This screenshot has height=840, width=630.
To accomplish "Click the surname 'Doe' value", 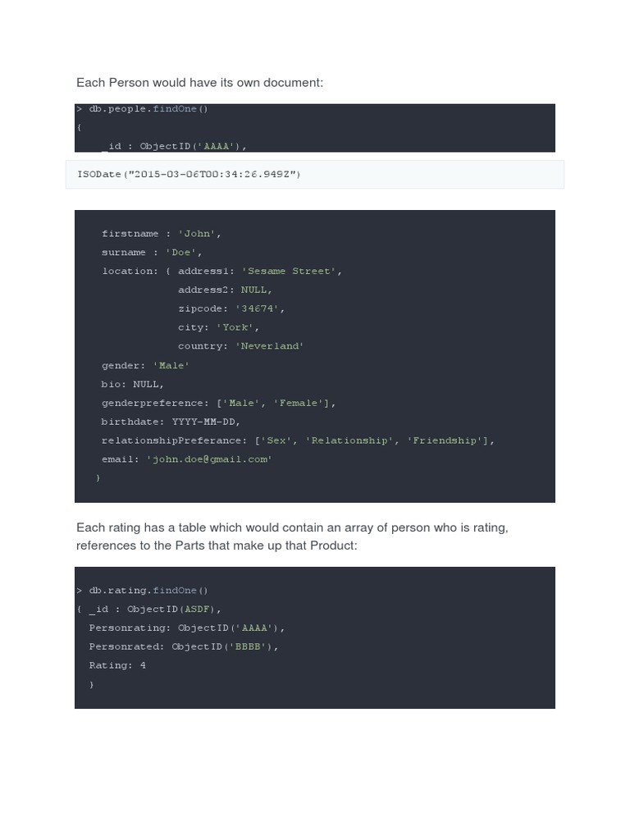I will [x=180, y=253].
